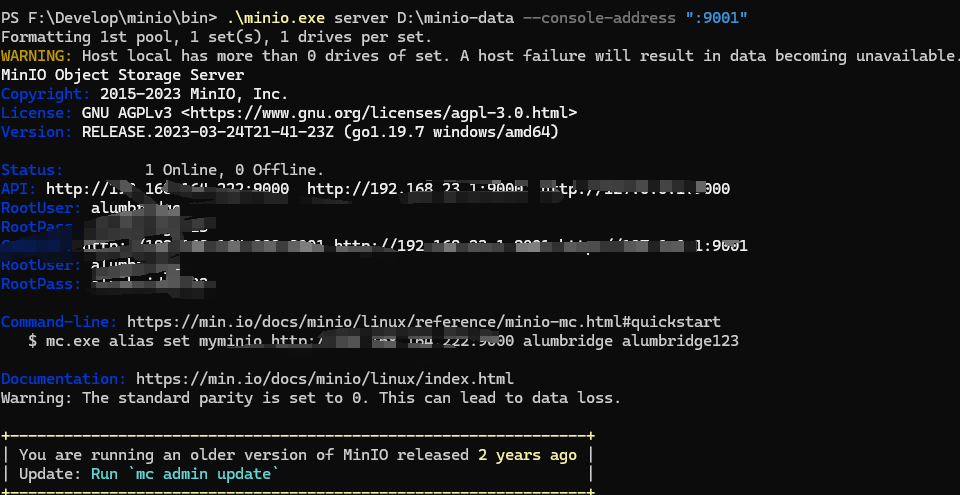The image size is (960, 495).
Task: Select the ":9001" quoted argument
Action: (x=717, y=18)
